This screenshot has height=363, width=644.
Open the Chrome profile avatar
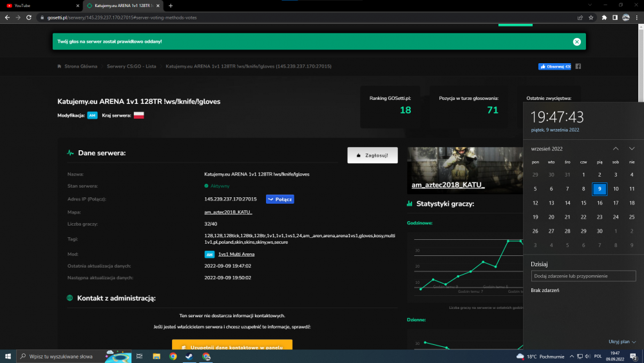pos(625,17)
